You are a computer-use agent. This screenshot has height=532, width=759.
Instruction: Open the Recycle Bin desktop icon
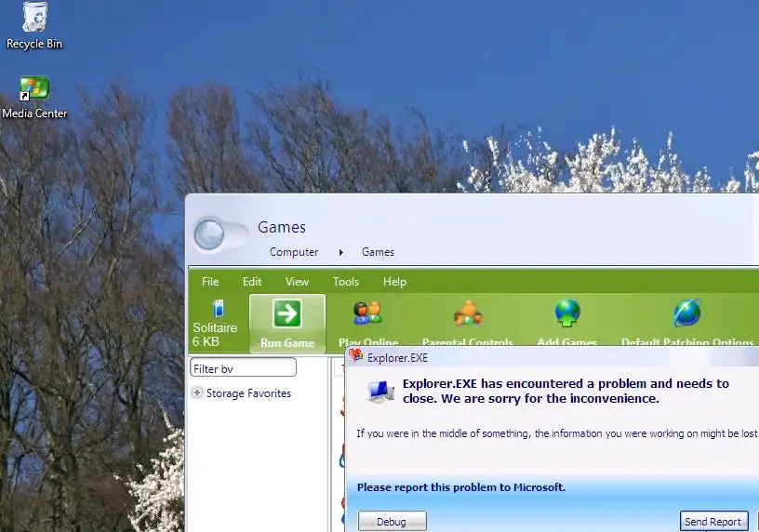(x=34, y=25)
